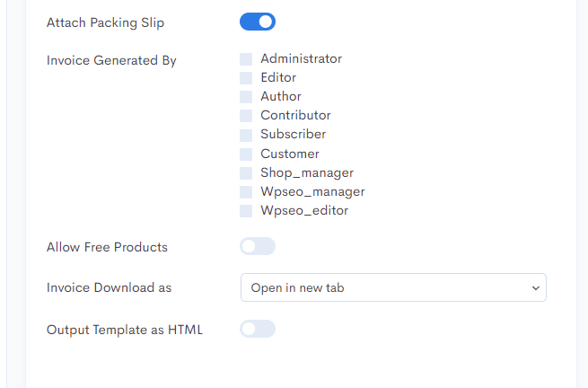Turn on Output Template as HTML toggle
This screenshot has width=588, height=388.
pos(258,329)
